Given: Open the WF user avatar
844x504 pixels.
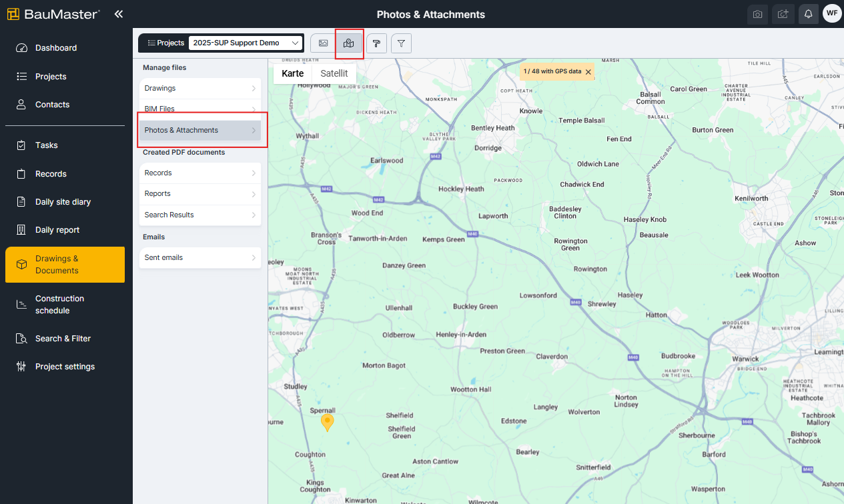Looking at the screenshot, I should tap(831, 13).
